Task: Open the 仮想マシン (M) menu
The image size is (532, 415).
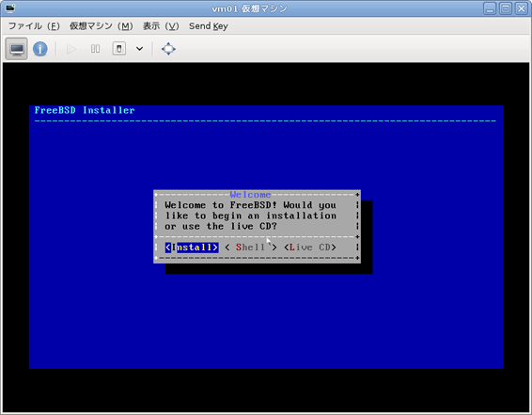Action: point(102,26)
